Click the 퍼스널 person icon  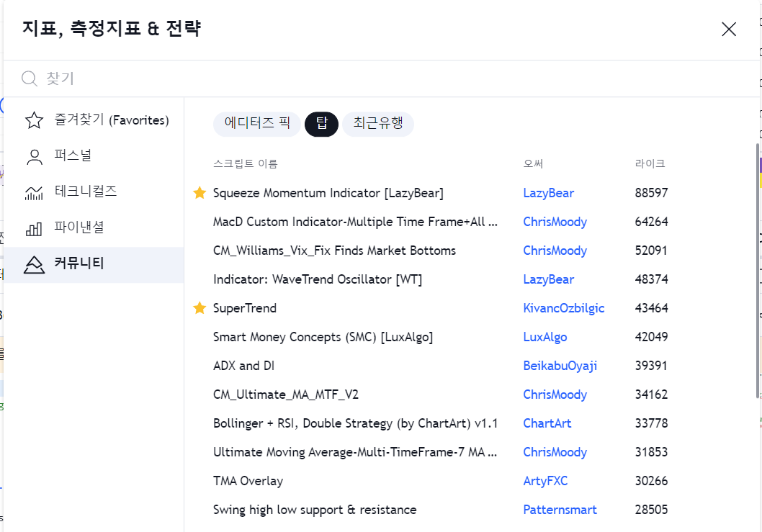point(34,156)
